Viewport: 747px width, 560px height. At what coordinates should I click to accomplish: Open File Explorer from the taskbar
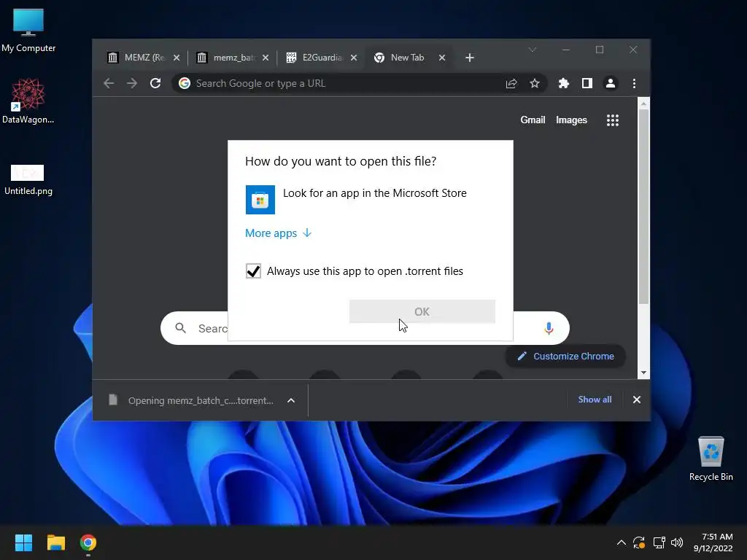[55, 542]
